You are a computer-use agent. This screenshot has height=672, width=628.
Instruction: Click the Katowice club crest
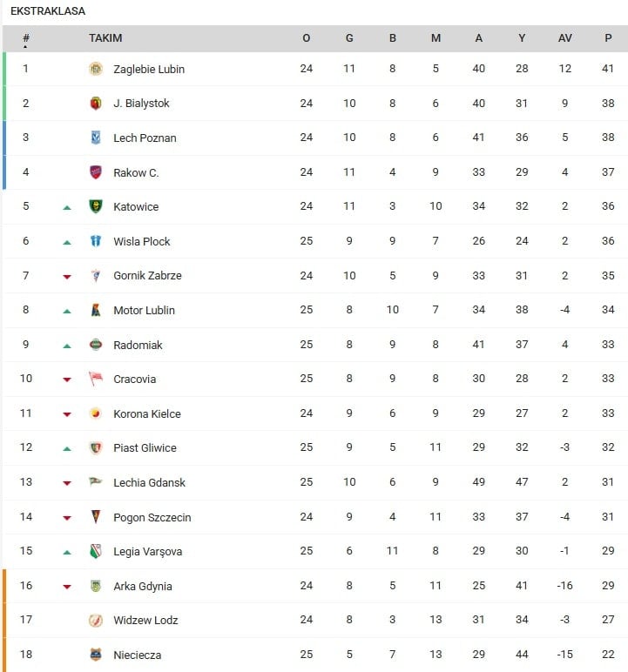point(96,206)
